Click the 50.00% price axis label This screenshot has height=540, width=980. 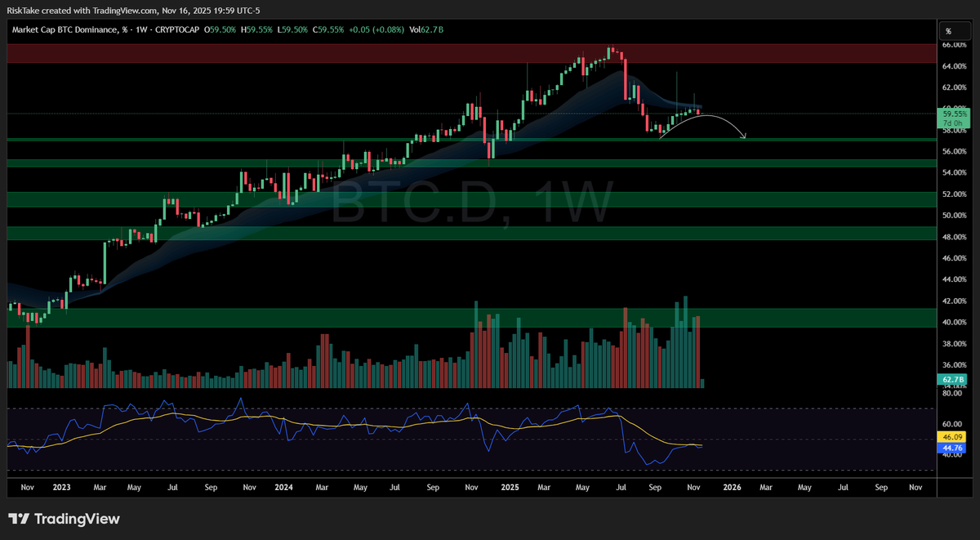click(955, 216)
